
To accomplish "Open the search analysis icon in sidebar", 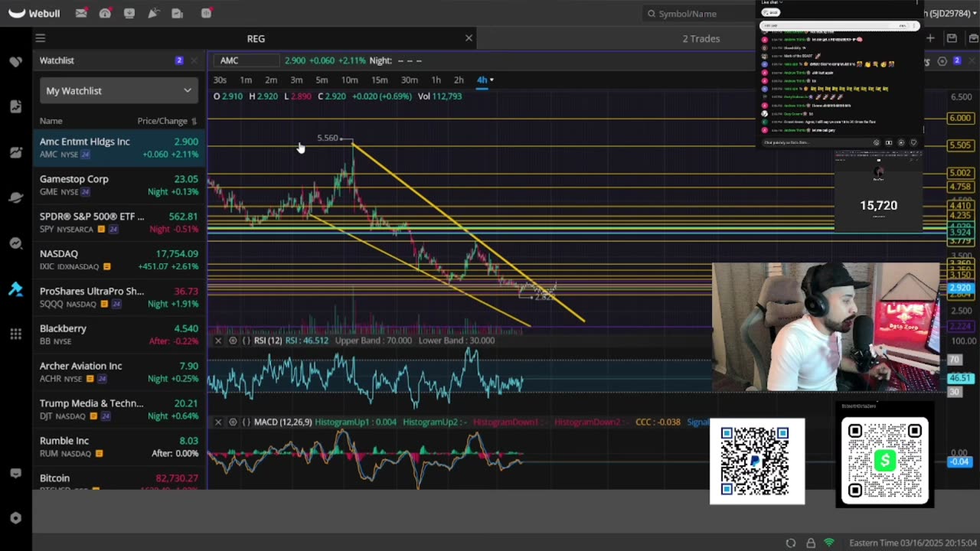I will 15,243.
